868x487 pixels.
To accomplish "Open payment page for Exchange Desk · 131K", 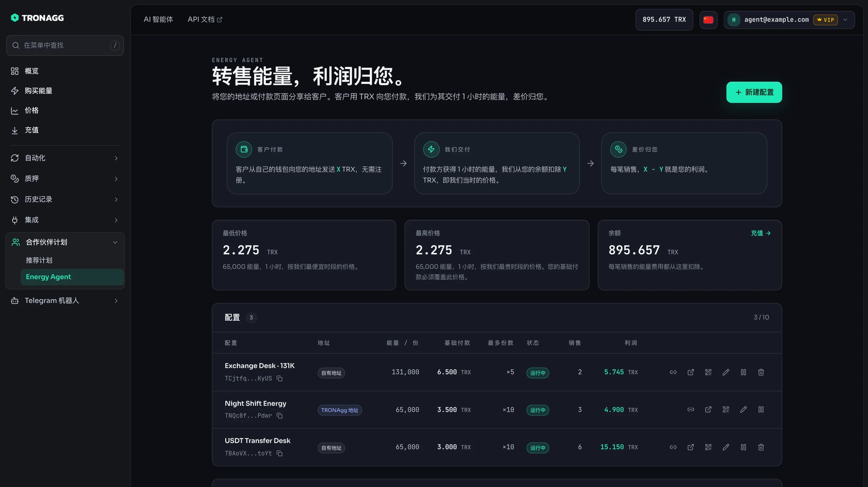I will pos(690,372).
